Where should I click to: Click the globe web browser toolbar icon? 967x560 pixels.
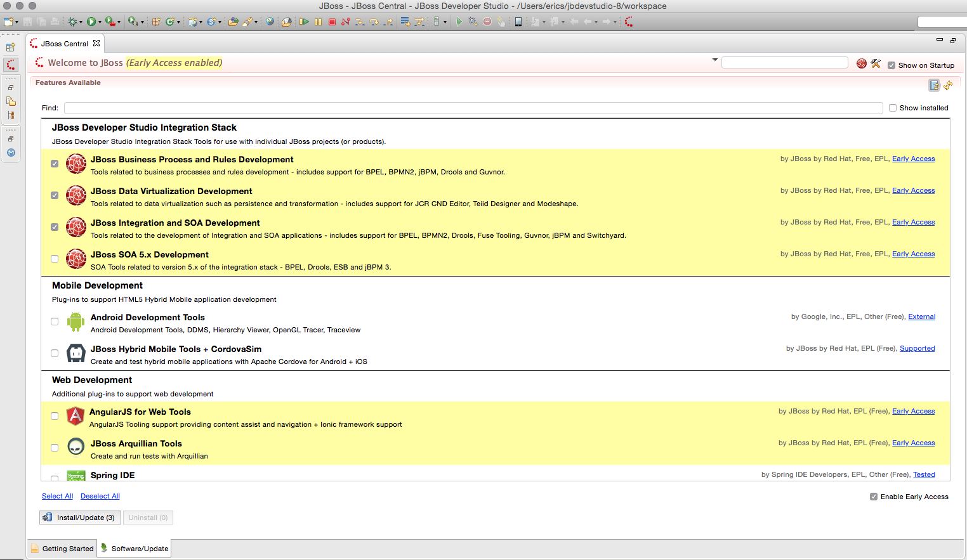[270, 22]
